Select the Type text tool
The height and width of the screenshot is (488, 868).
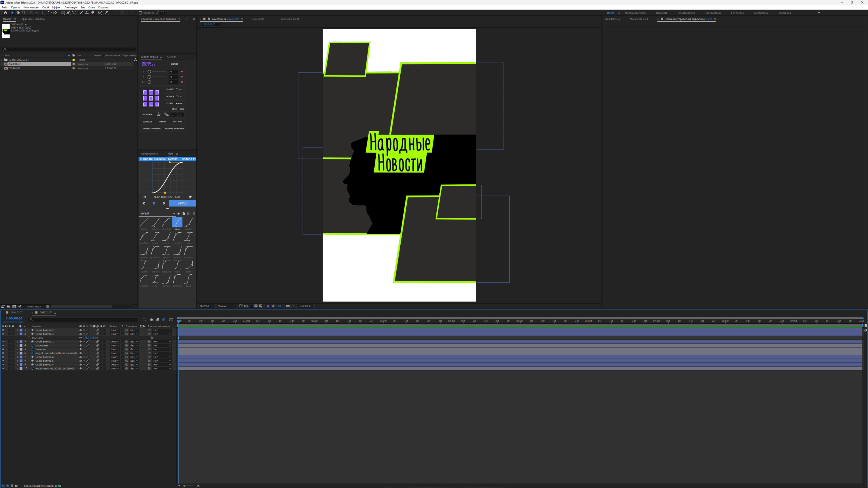[74, 12]
